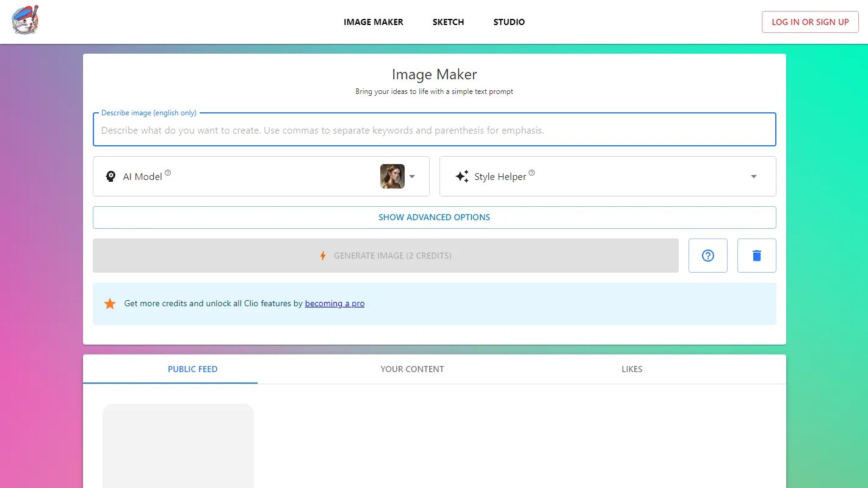Click the AI Model help question mark

pyautogui.click(x=168, y=173)
